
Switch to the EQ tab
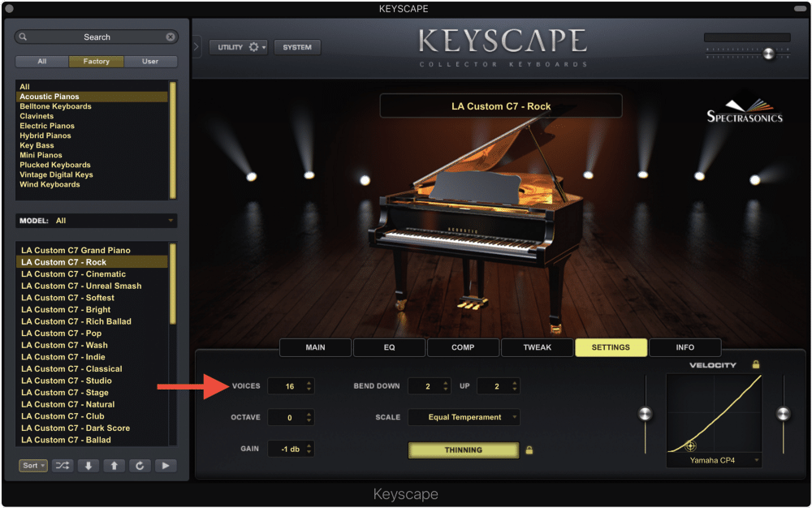[x=390, y=347]
